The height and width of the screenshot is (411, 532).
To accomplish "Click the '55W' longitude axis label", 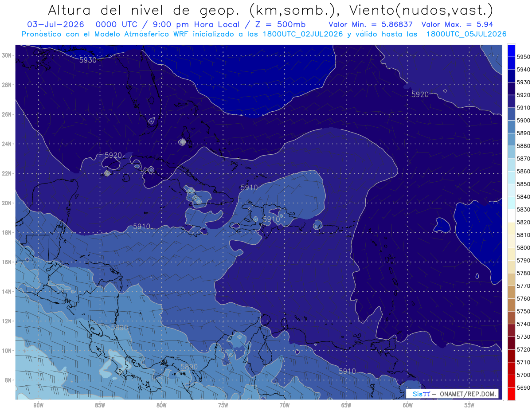I will [469, 406].
